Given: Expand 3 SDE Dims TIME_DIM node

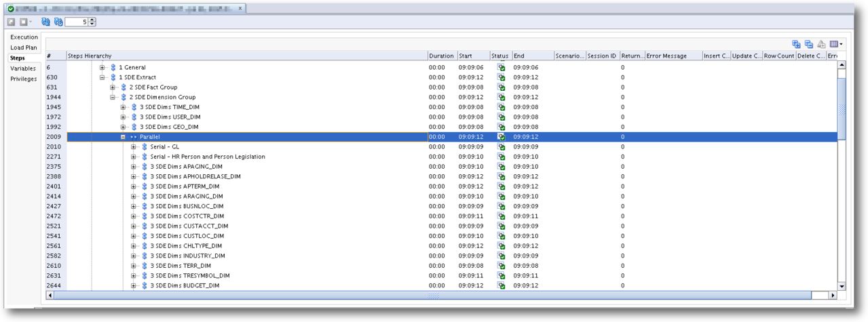Looking at the screenshot, I should (x=124, y=107).
